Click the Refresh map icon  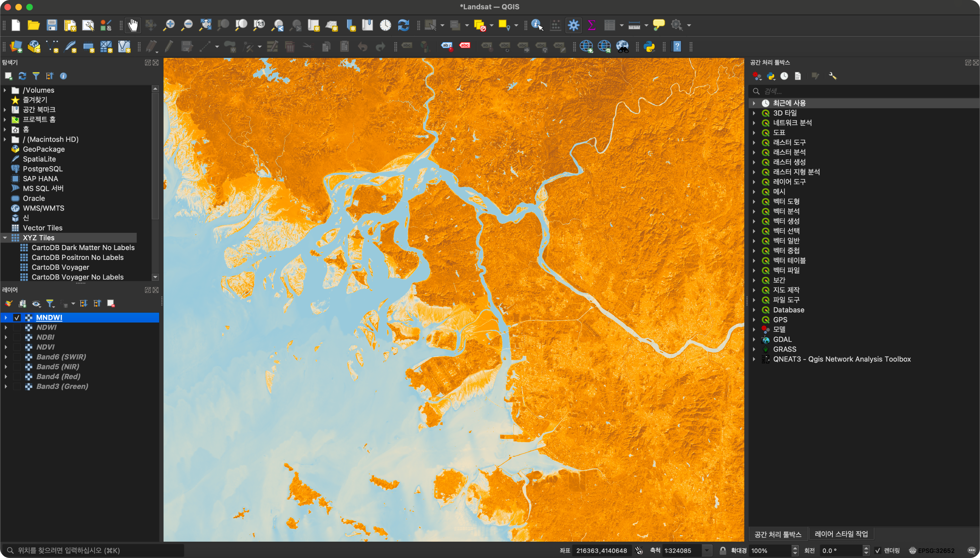pos(403,25)
